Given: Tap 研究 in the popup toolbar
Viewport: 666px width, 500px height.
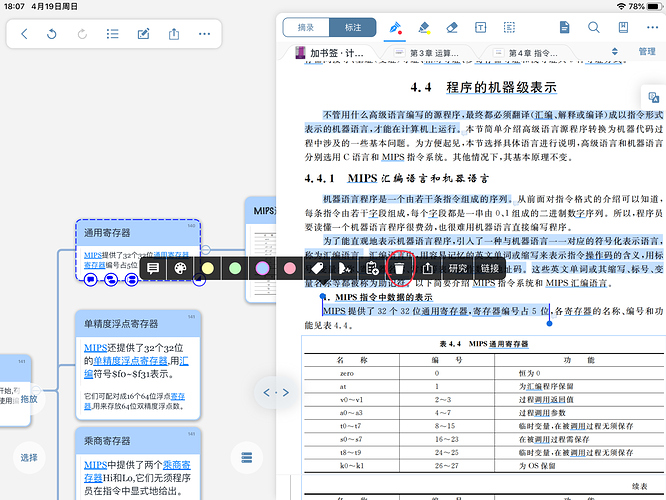Looking at the screenshot, I should coord(458,268).
